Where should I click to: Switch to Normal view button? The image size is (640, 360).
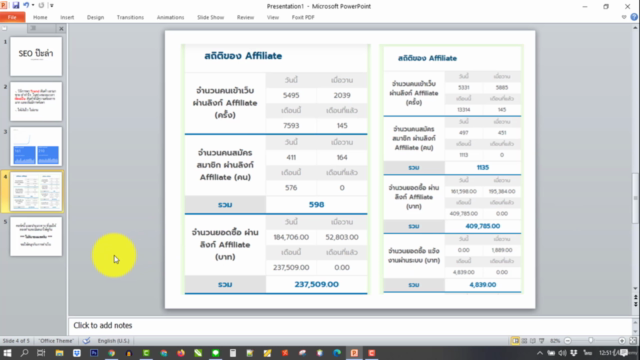[516, 341]
